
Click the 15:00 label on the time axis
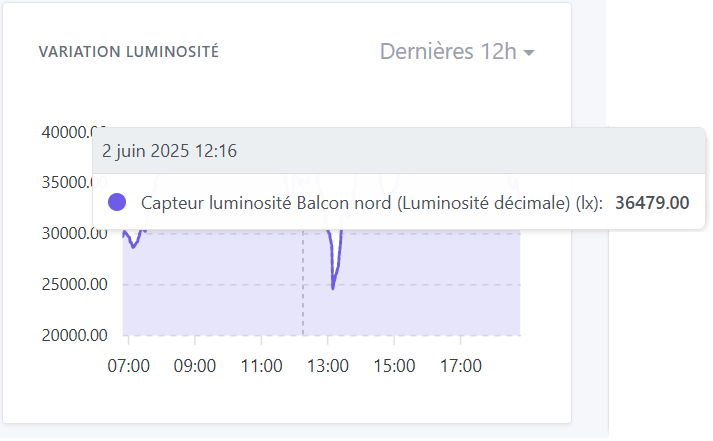395,366
